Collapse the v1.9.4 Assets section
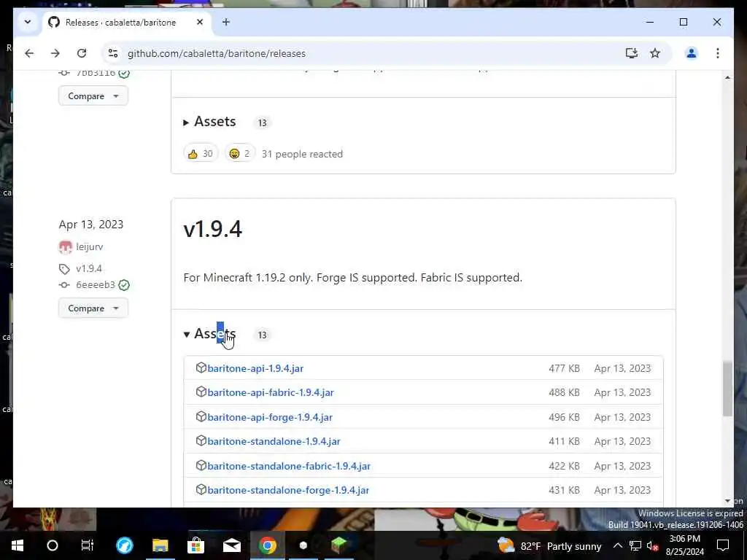The height and width of the screenshot is (560, 747). tap(209, 334)
